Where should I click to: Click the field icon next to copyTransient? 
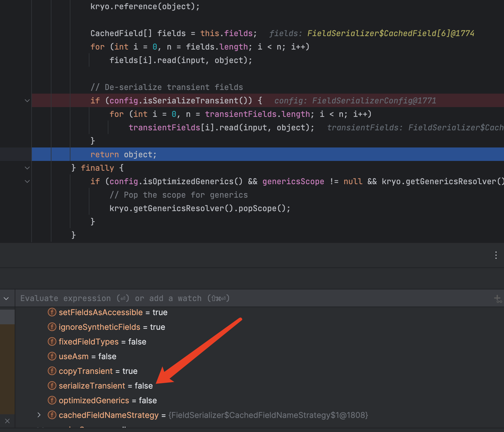(x=52, y=371)
